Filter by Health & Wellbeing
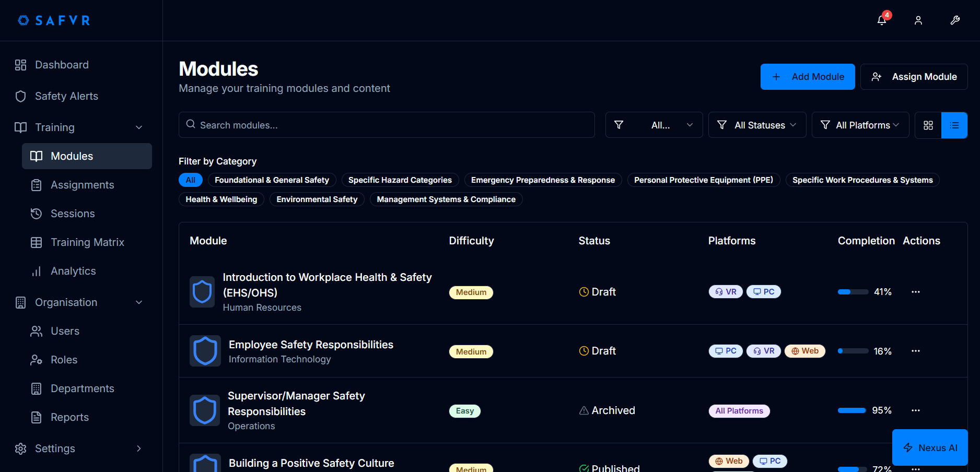 [221, 199]
